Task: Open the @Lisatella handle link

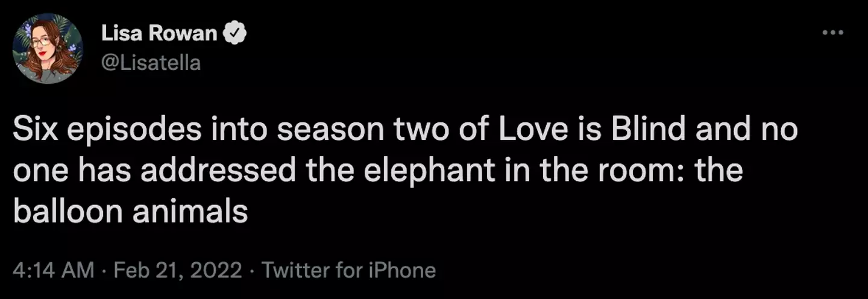Action: (x=151, y=62)
